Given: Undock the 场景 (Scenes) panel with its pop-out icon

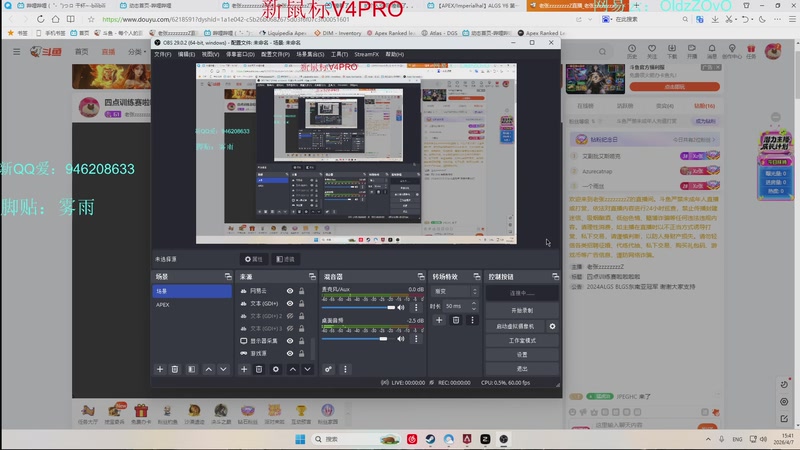Looking at the screenshot, I should (228, 277).
